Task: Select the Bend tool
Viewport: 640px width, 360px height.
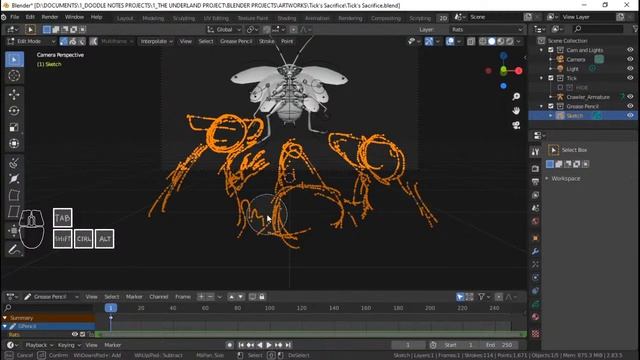Action: coord(14,195)
